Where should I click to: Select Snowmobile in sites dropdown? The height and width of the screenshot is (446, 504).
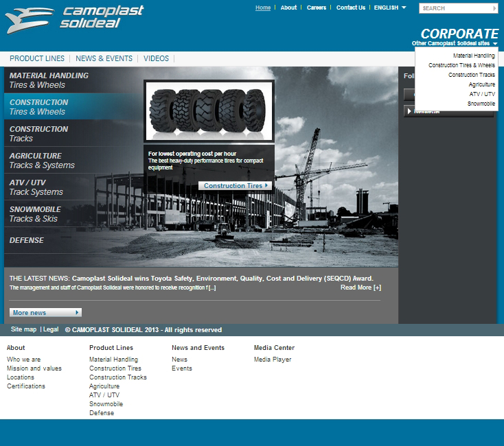[x=481, y=104]
